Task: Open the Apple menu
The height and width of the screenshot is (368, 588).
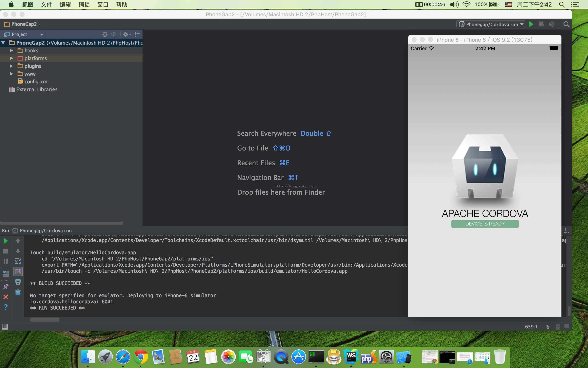Action: coord(11,4)
